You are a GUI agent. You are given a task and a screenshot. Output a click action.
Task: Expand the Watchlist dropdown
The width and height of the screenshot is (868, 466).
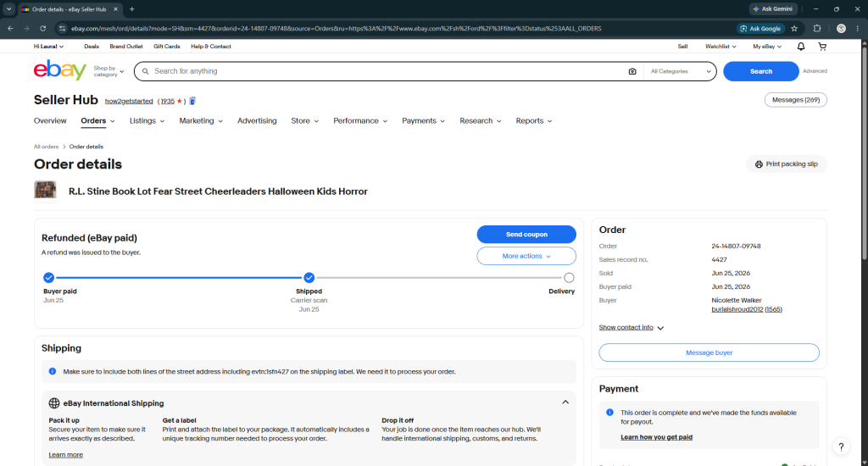point(721,47)
